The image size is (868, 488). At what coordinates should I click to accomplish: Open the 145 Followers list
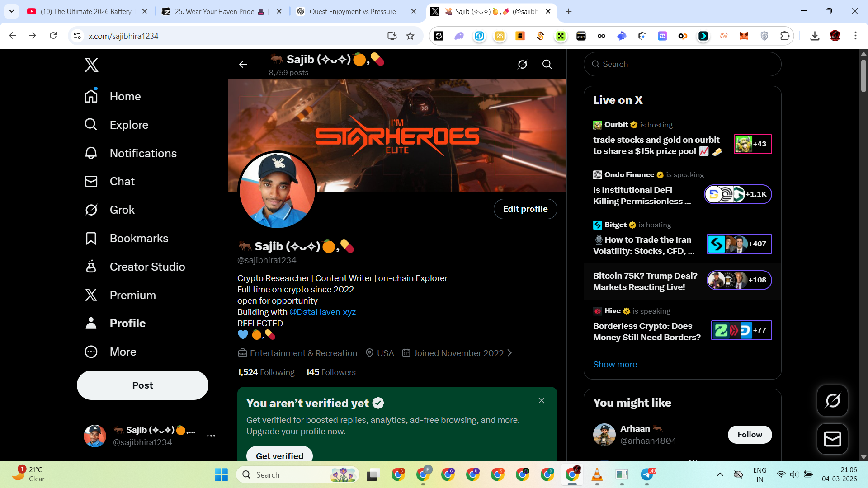[x=330, y=372]
